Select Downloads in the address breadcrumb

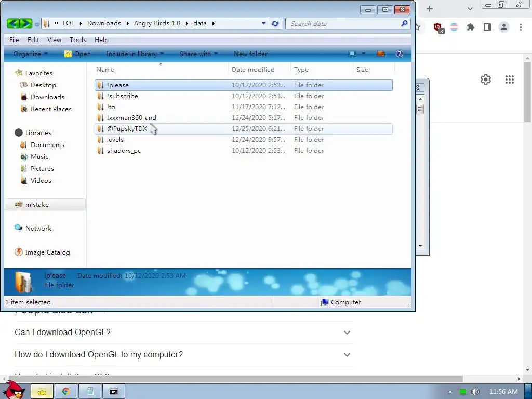coord(104,23)
